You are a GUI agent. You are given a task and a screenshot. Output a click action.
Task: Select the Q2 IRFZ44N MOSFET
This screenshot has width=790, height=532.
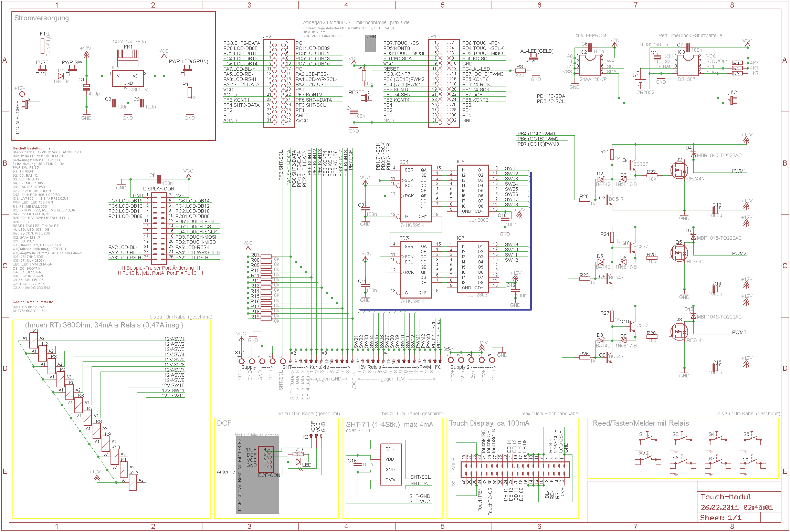coord(679,170)
